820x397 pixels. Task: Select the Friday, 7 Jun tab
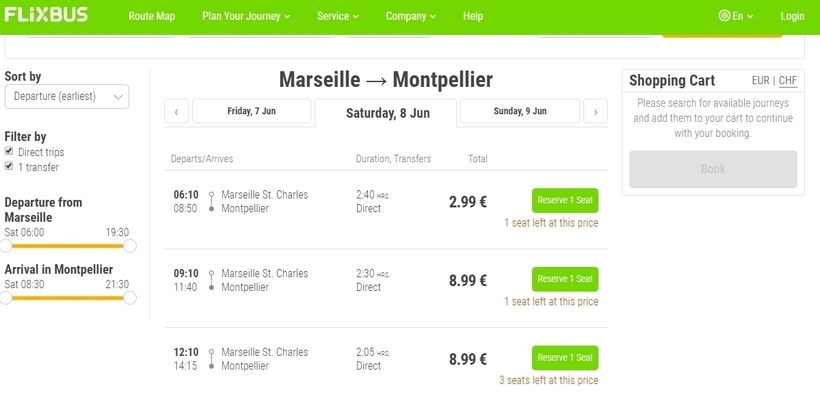(x=252, y=111)
